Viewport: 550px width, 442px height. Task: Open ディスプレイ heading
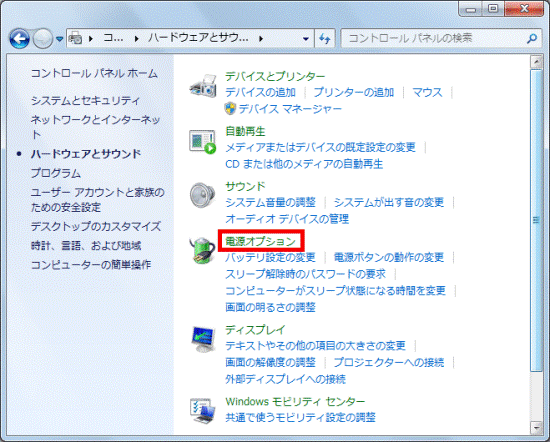click(x=255, y=330)
